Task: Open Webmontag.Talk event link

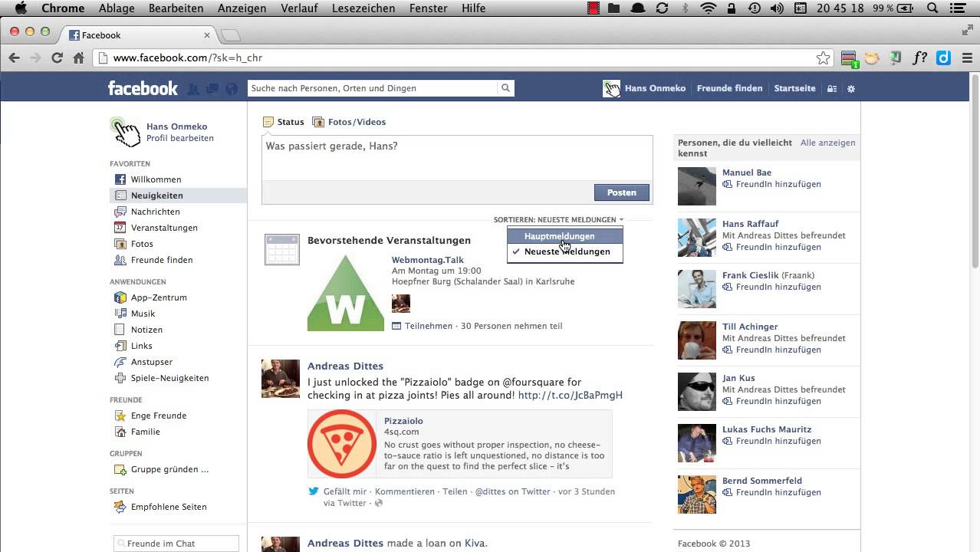Action: point(428,260)
